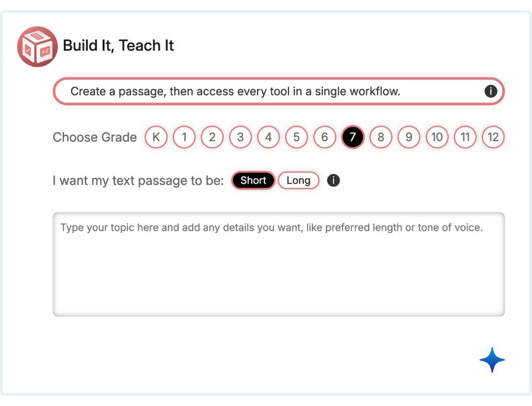The height and width of the screenshot is (406, 532).
Task: Select grade K
Action: pyautogui.click(x=156, y=137)
